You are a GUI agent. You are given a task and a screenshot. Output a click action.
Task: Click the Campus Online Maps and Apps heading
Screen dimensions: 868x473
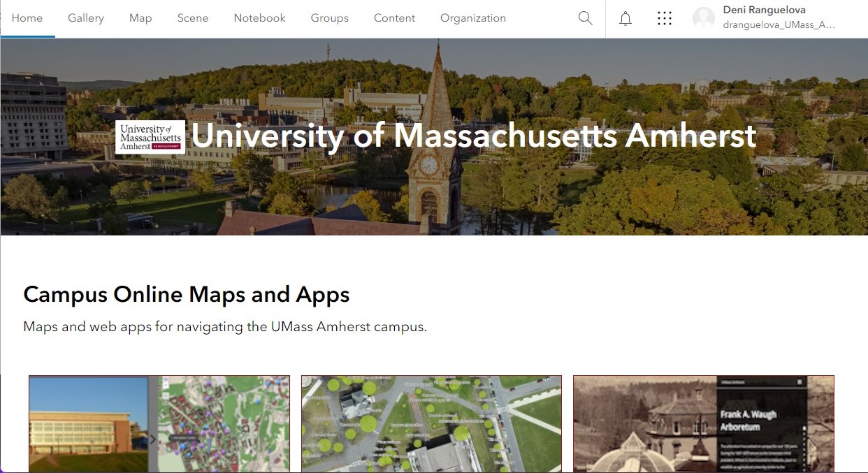coord(187,294)
